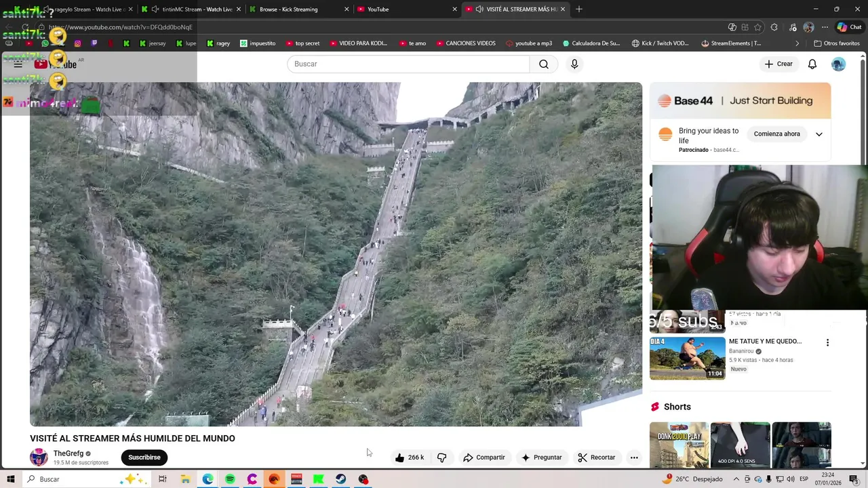The height and width of the screenshot is (488, 868).
Task: Activate voice search microphone icon
Action: tap(574, 64)
